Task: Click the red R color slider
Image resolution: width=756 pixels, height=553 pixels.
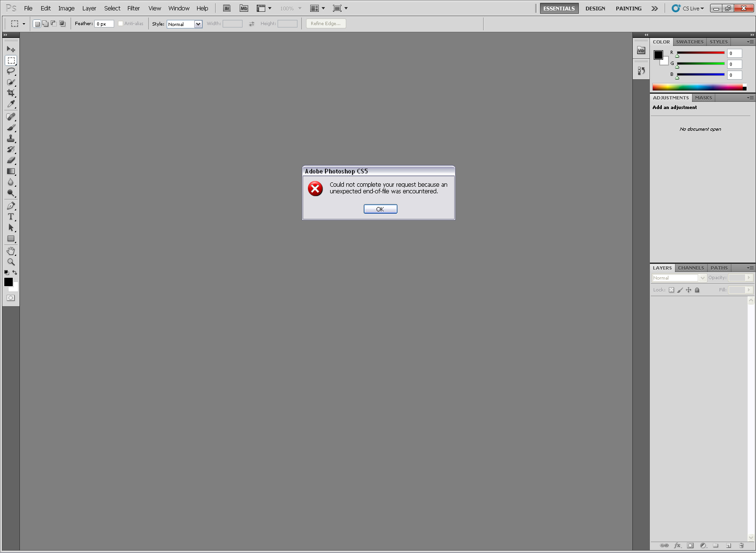Action: coord(701,53)
